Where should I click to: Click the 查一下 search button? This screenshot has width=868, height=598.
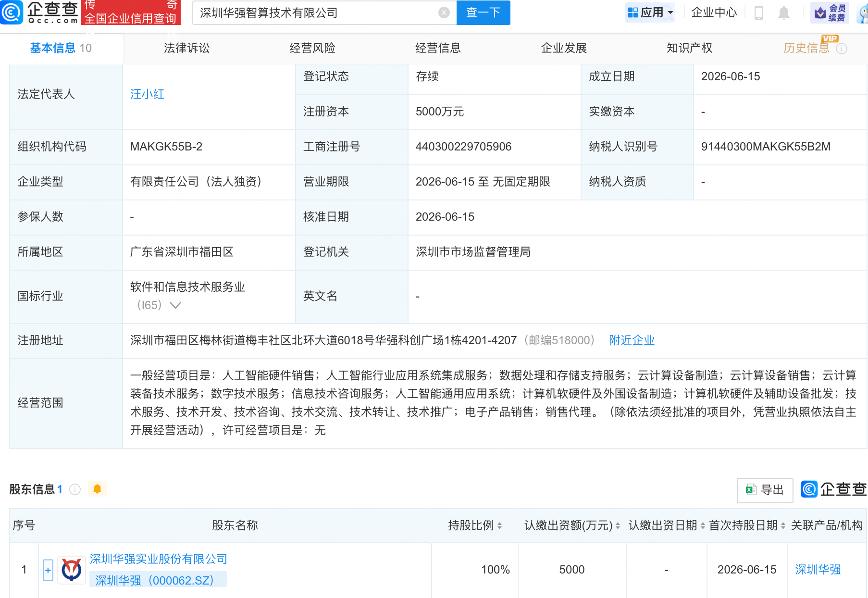pyautogui.click(x=483, y=13)
